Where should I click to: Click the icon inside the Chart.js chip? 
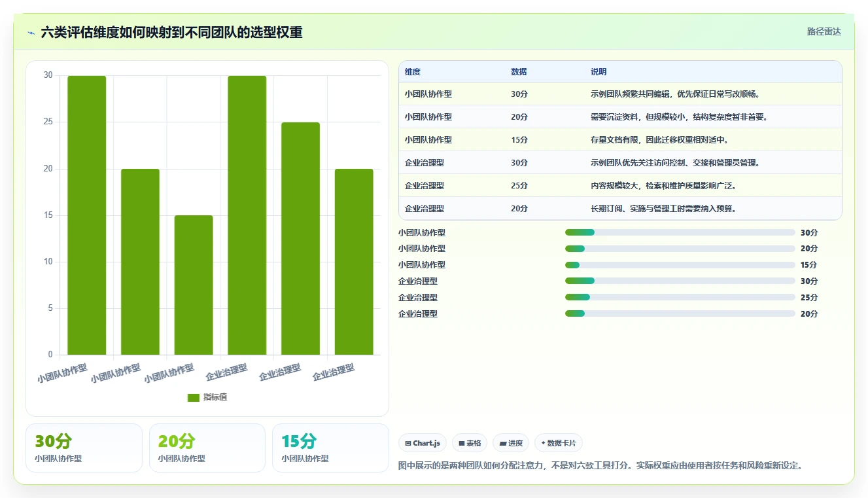click(x=408, y=443)
